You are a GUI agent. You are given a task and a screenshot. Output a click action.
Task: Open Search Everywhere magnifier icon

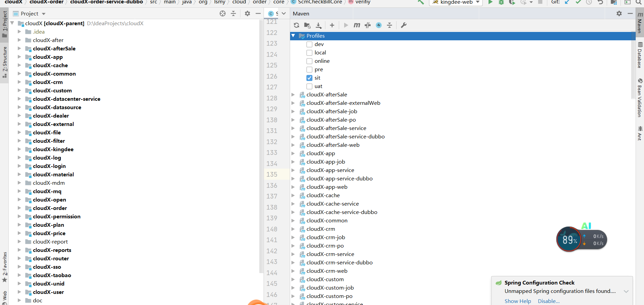[639, 2]
